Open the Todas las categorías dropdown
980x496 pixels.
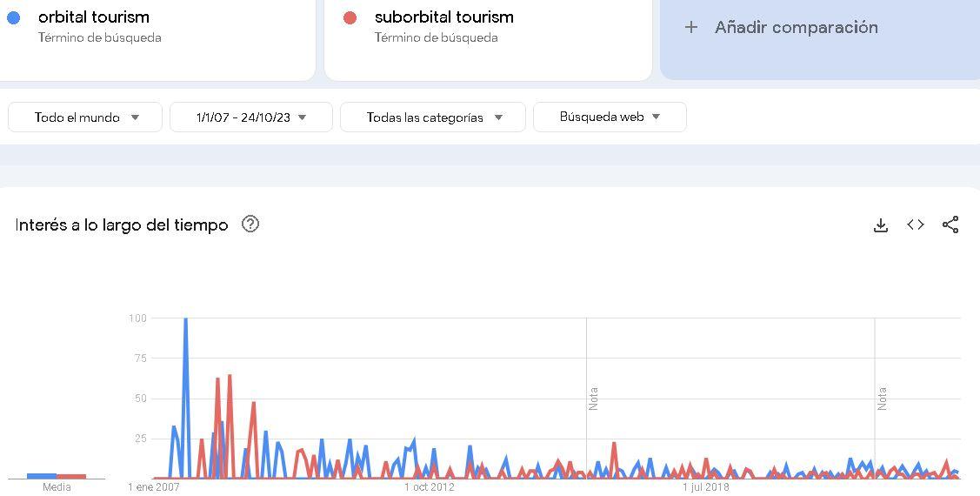[x=432, y=117]
